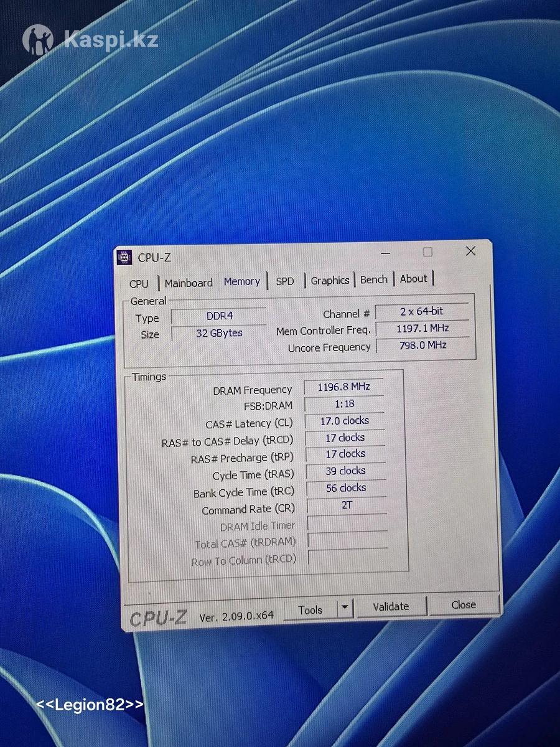Minimize the CPU-Z window
Viewport: 560px width, 747px height.
click(x=386, y=253)
